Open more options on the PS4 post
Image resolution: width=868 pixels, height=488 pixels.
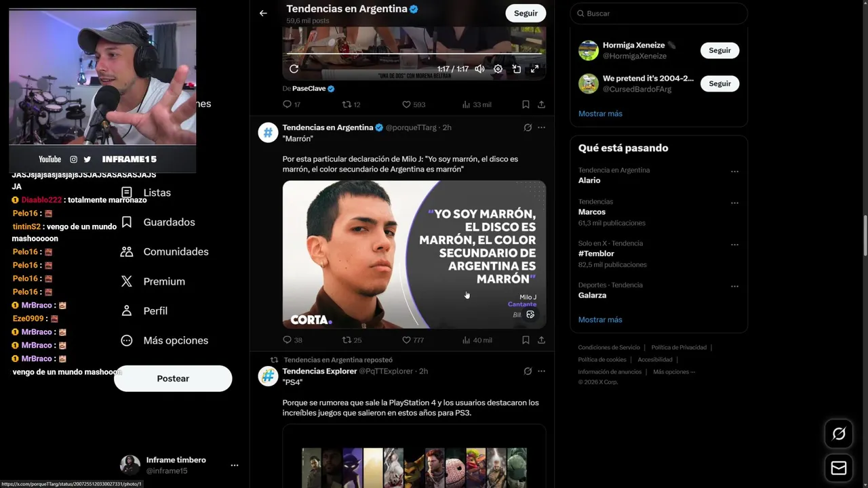[541, 371]
